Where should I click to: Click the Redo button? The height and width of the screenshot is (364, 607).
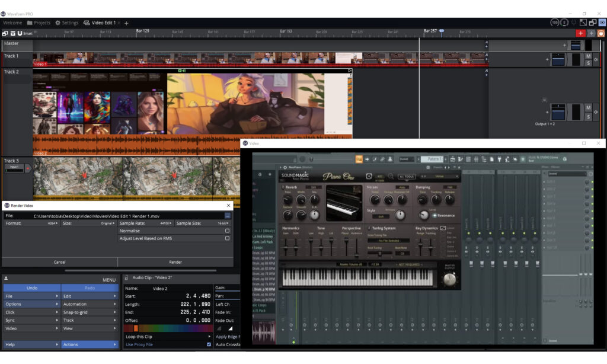click(x=90, y=288)
